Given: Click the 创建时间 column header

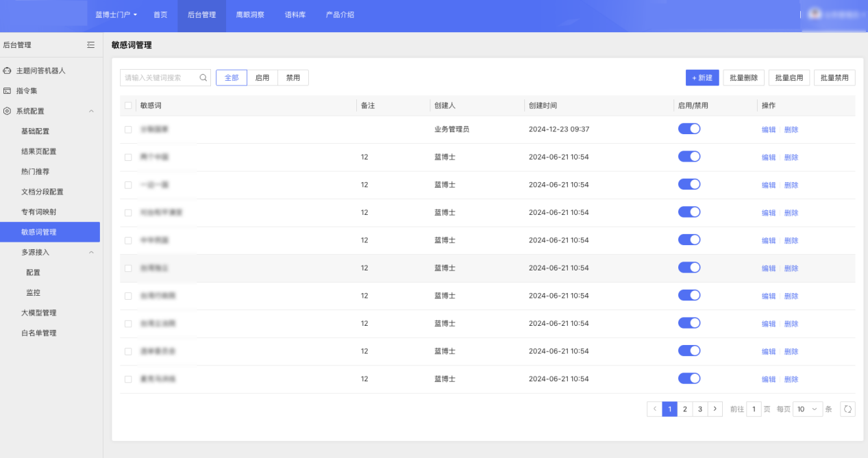Looking at the screenshot, I should (x=543, y=105).
